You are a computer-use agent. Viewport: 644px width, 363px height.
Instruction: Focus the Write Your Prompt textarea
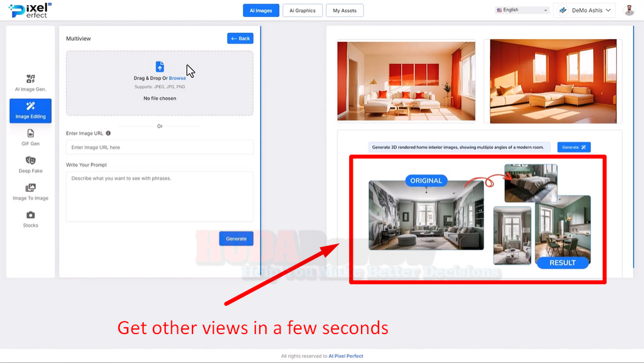click(160, 196)
